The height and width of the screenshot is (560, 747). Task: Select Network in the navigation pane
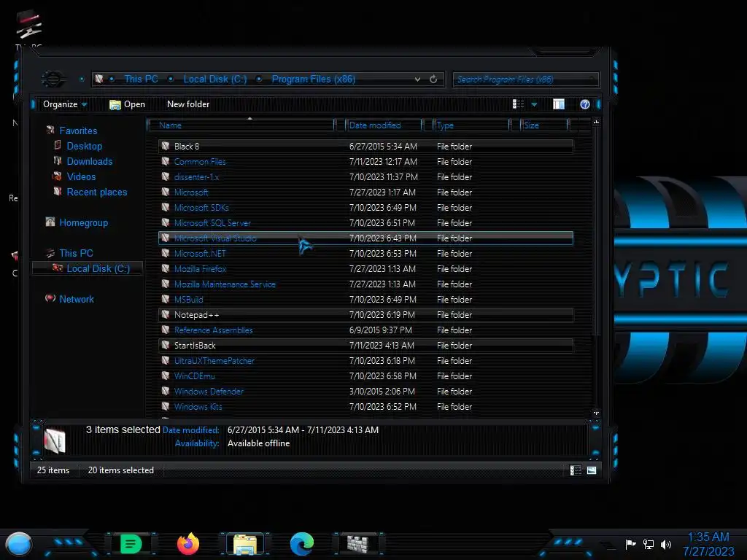click(76, 299)
